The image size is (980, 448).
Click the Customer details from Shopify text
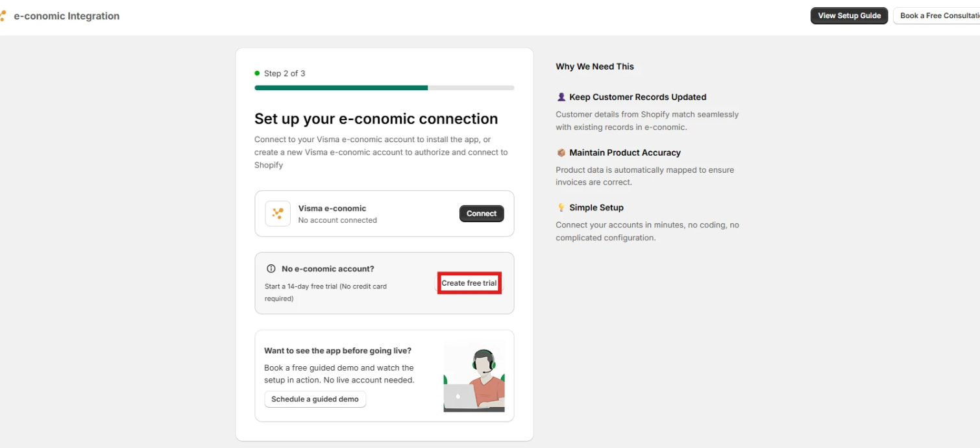pos(647,121)
